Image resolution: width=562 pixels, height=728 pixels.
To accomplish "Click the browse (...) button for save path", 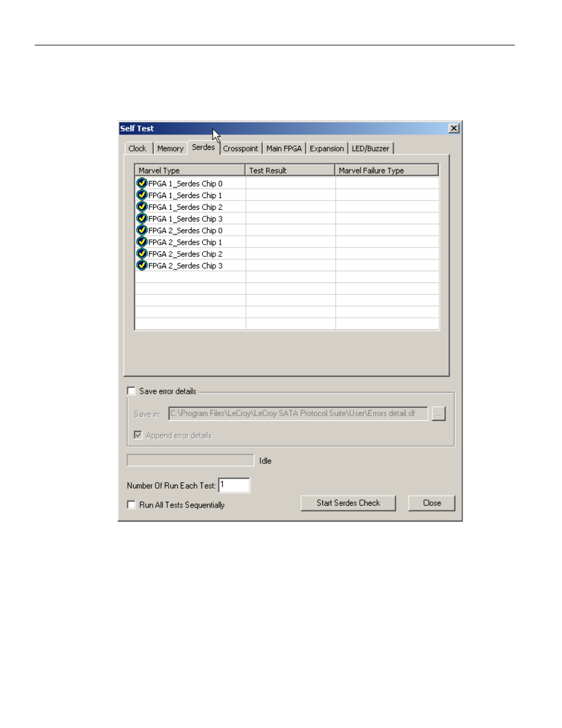I will pyautogui.click(x=438, y=414).
